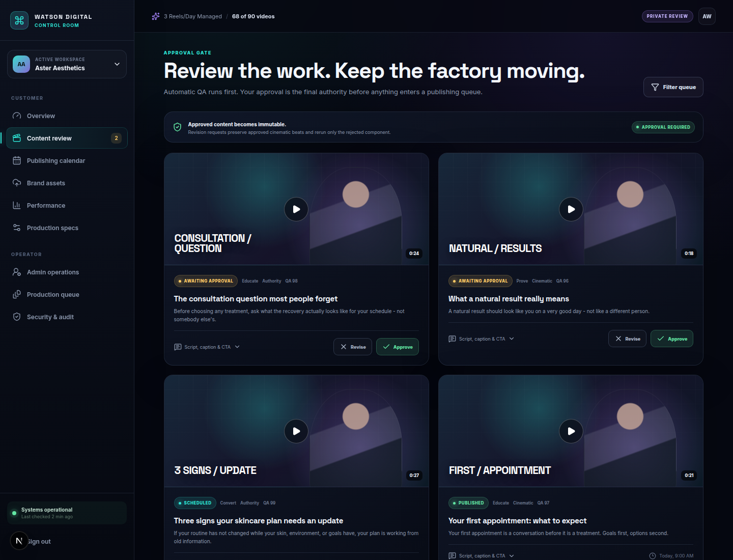Click the Production specs sliders icon

click(17, 228)
